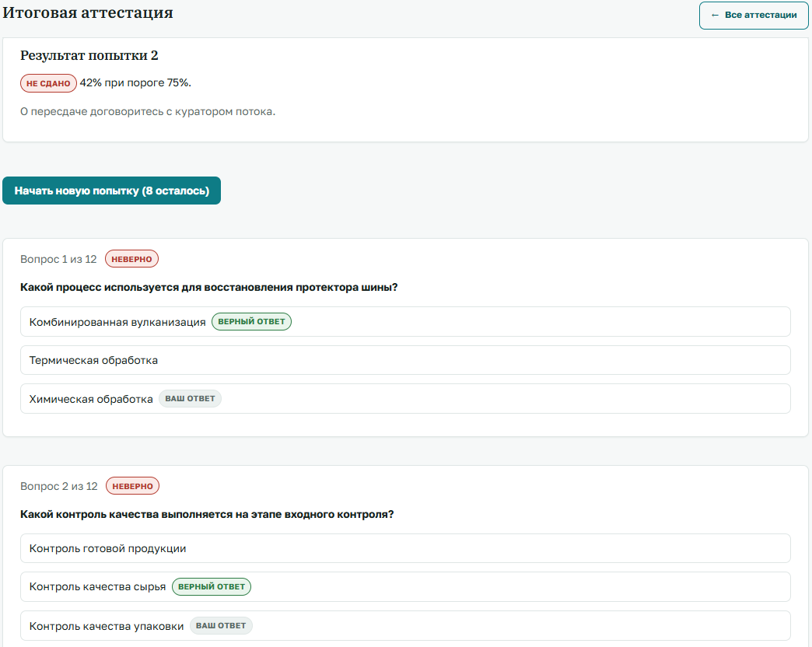Image resolution: width=812 pixels, height=647 pixels.
Task: Click the 42% при пороге 75% score text
Action: coord(135,82)
